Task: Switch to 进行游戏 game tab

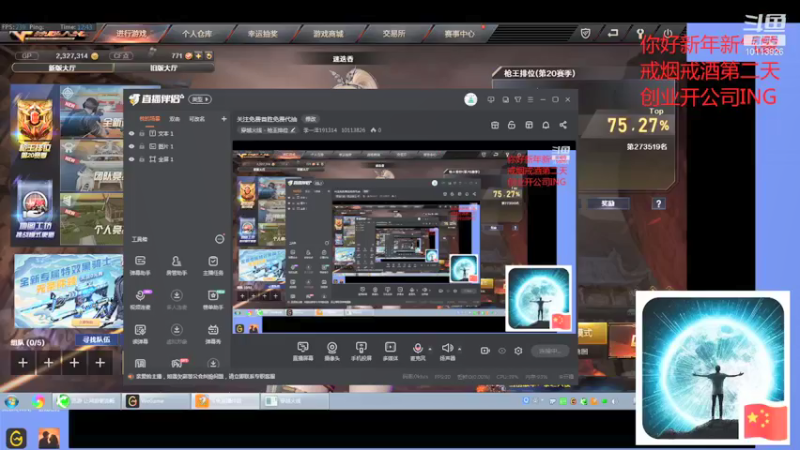Action: [x=132, y=34]
